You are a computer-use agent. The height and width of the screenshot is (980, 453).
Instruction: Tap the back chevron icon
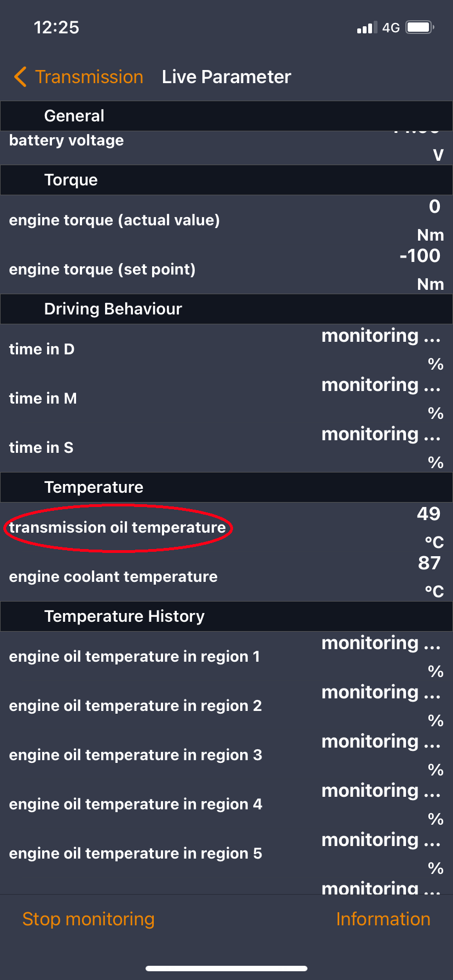[20, 77]
